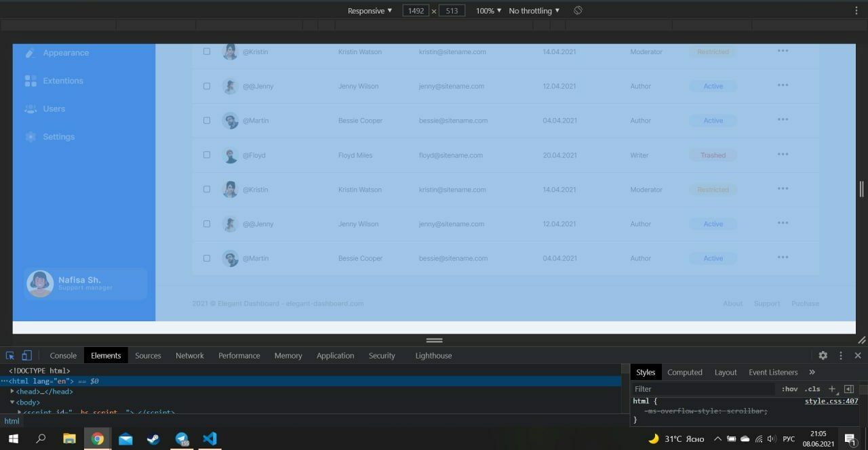Open File Explorer from the taskbar
The height and width of the screenshot is (450, 868).
(x=69, y=438)
